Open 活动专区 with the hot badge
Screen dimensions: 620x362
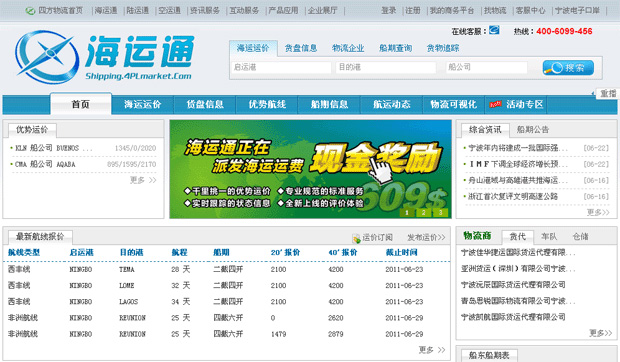click(516, 105)
